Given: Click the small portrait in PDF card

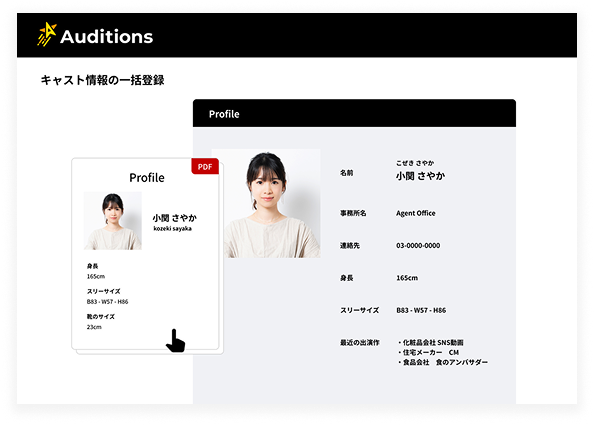Looking at the screenshot, I should tap(113, 221).
